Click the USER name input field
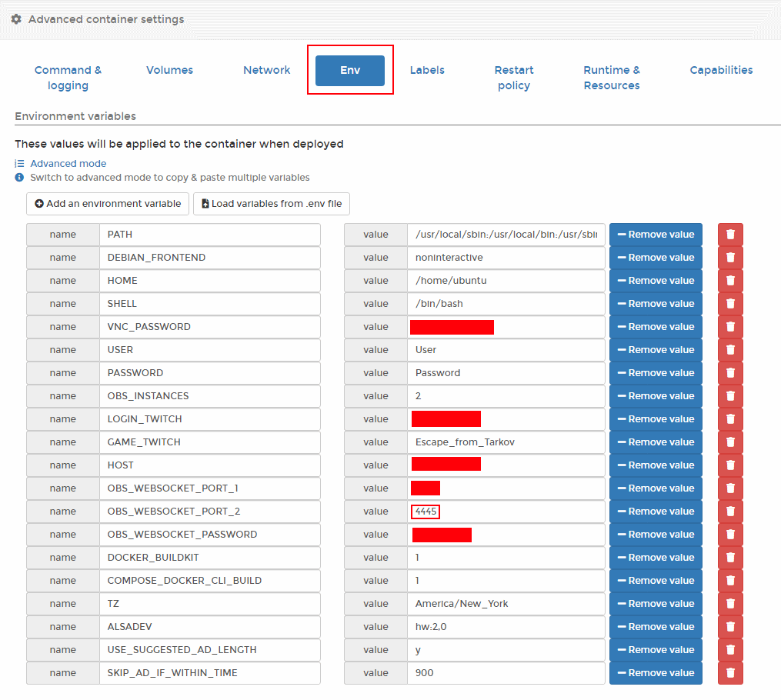The image size is (781, 700). tap(209, 350)
